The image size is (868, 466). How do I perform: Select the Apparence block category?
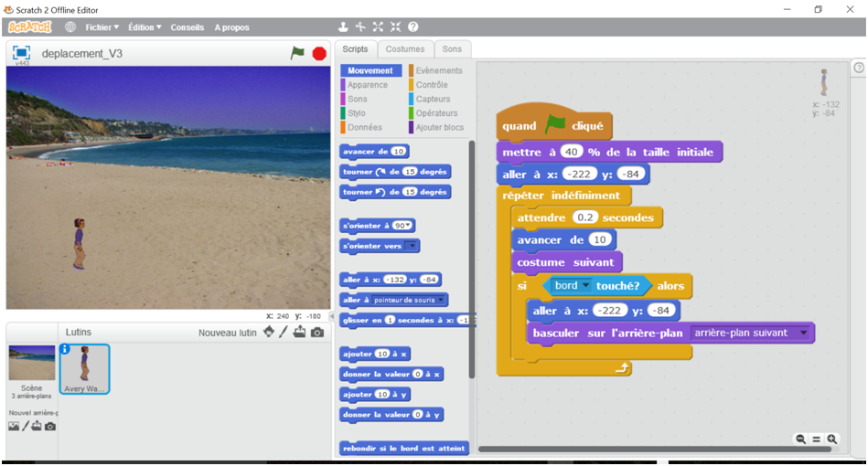click(x=367, y=85)
